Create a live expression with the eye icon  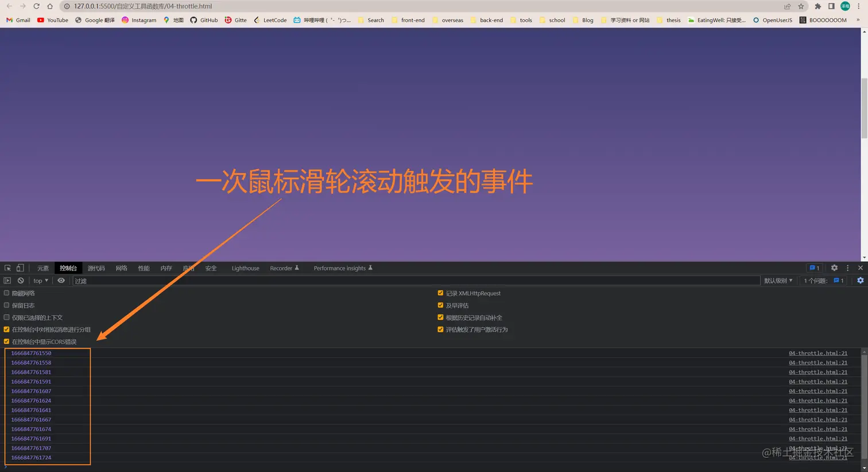(61, 281)
